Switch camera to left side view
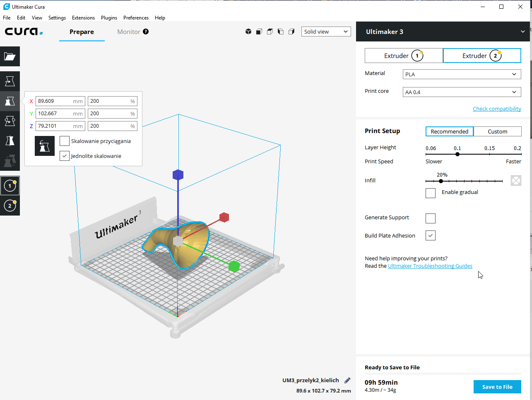 [281, 32]
